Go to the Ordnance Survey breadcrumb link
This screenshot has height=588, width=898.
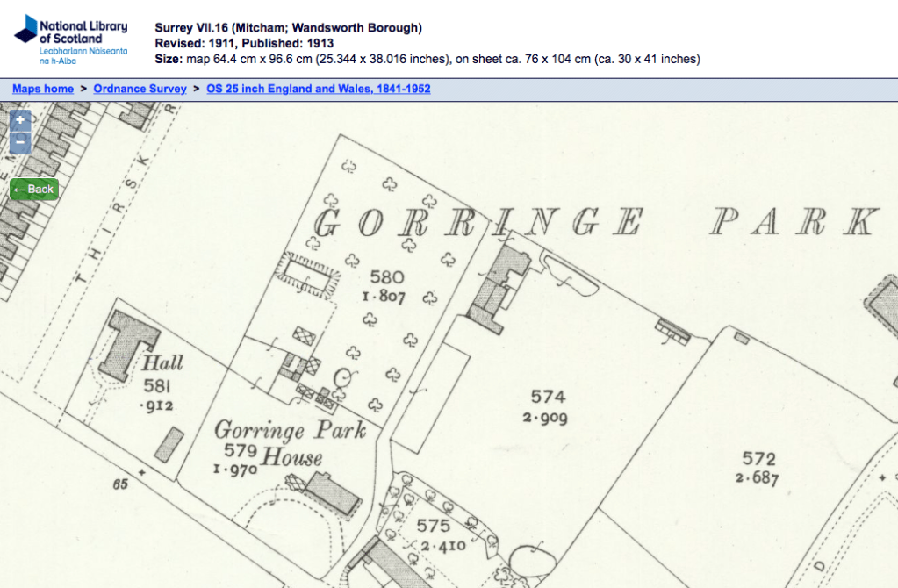(140, 89)
